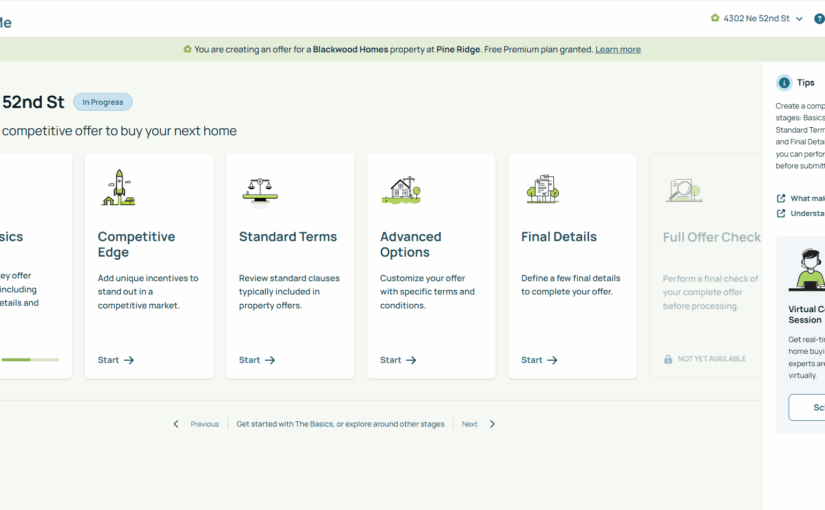This screenshot has width=825, height=510.
Task: Click the lock icon beside Not Yet Available
Action: click(668, 359)
